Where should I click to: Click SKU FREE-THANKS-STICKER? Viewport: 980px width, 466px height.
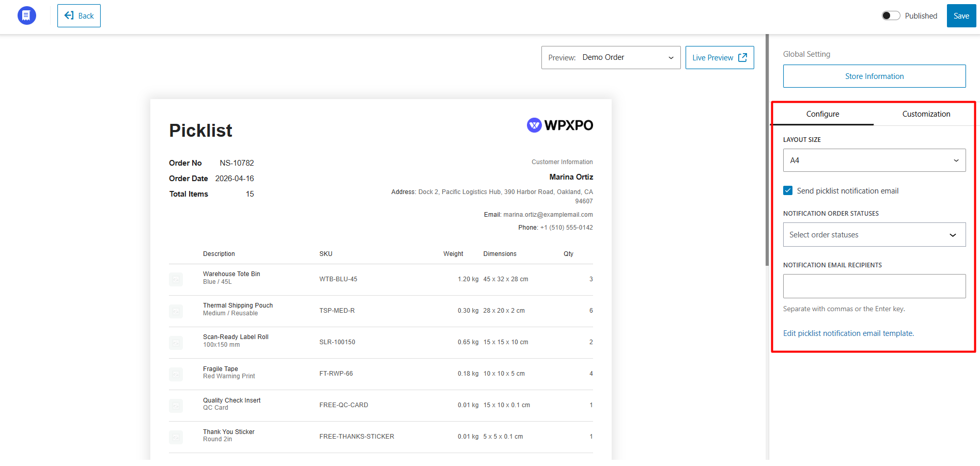356,437
